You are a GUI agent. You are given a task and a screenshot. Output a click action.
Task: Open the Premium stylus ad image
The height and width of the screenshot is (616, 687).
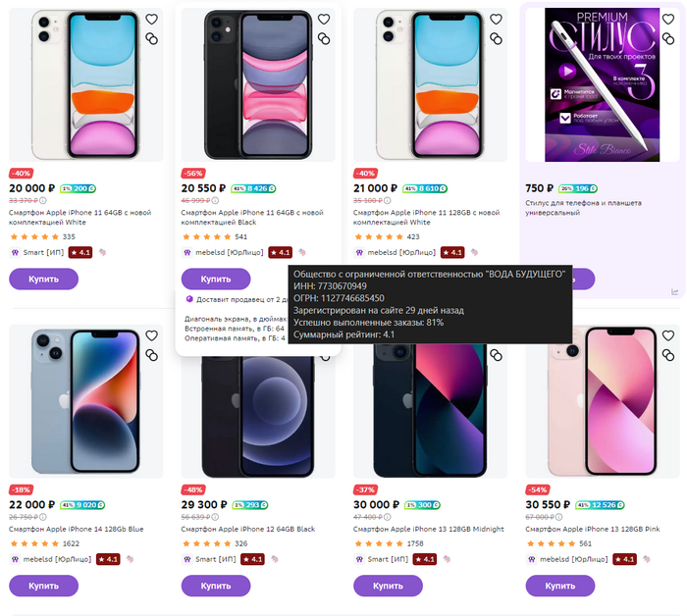coord(601,83)
